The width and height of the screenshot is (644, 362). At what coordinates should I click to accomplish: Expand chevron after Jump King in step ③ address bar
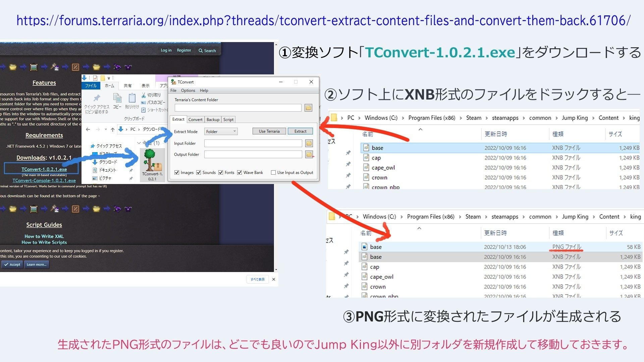coord(594,217)
